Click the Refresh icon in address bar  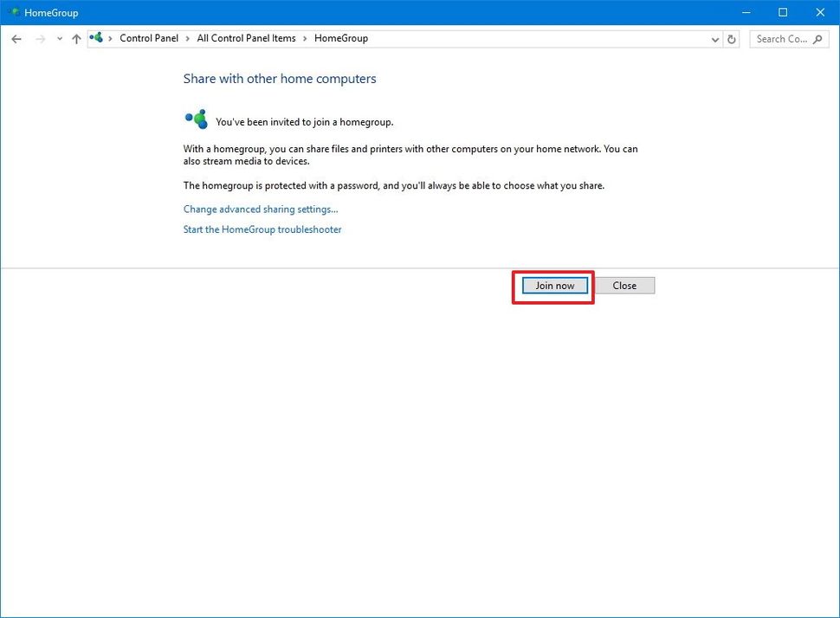point(730,38)
